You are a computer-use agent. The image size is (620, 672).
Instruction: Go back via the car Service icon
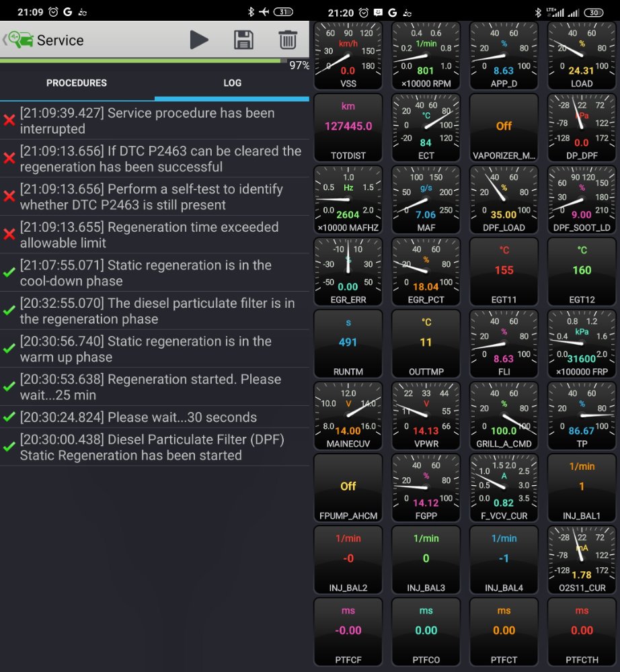[x=19, y=40]
